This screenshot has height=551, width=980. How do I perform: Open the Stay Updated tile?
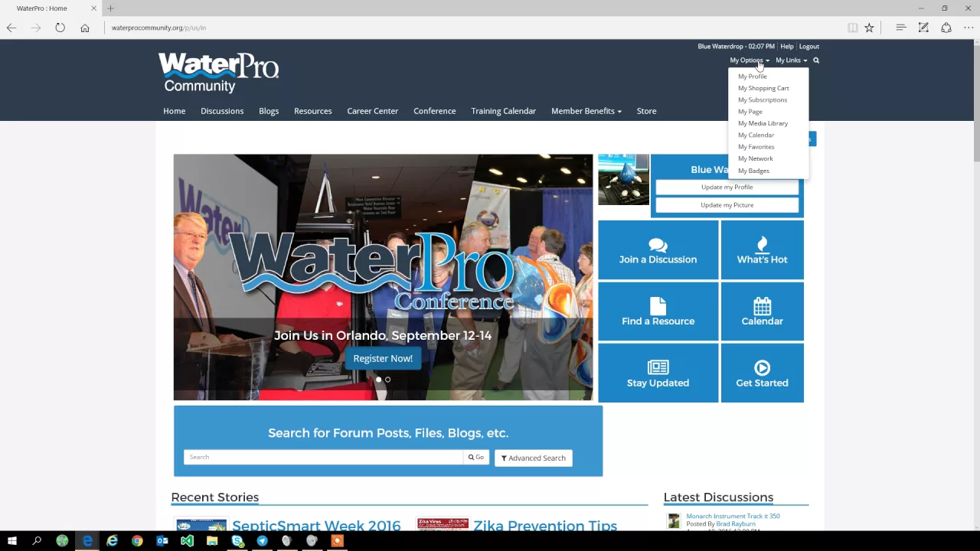tap(658, 373)
